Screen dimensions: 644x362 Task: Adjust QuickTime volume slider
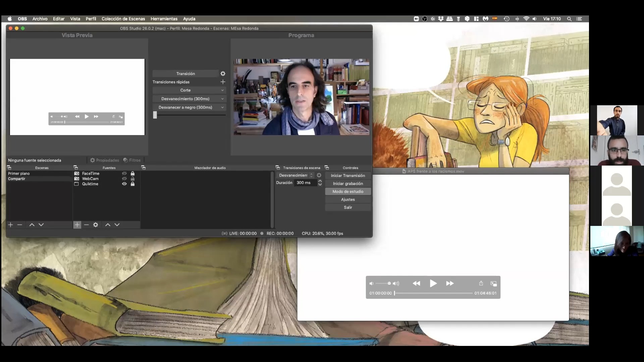[x=383, y=284]
